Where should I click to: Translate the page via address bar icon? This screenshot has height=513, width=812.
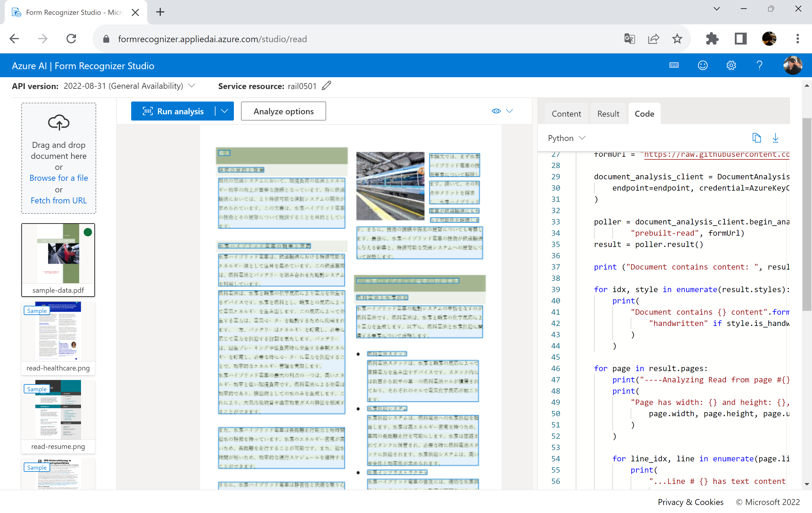(x=629, y=39)
